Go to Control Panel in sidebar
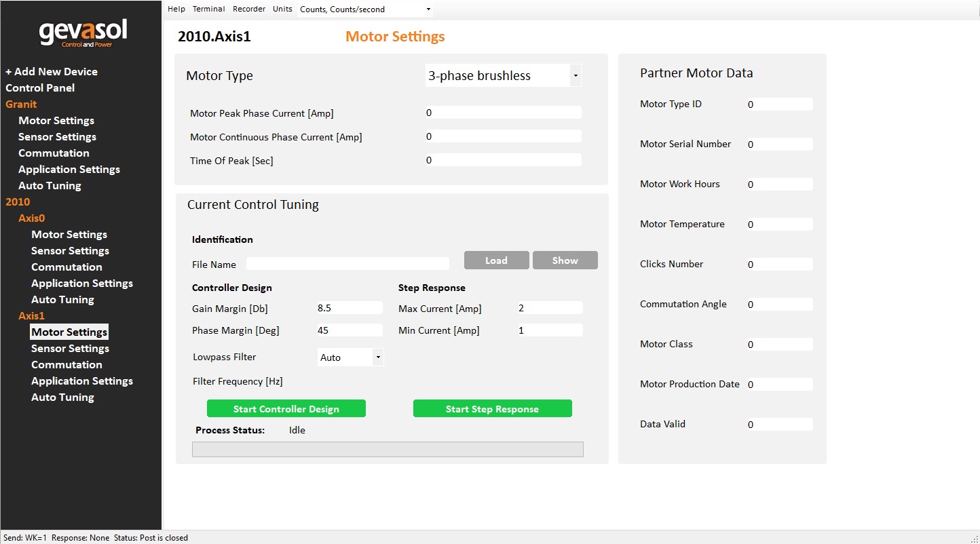The width and height of the screenshot is (980, 544). click(x=40, y=88)
